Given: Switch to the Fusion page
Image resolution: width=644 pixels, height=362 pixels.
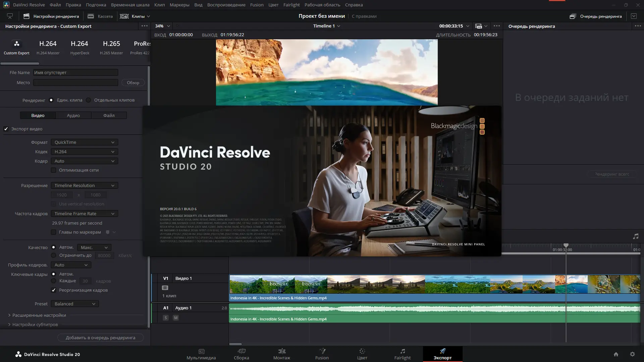Looking at the screenshot, I should coord(322,354).
